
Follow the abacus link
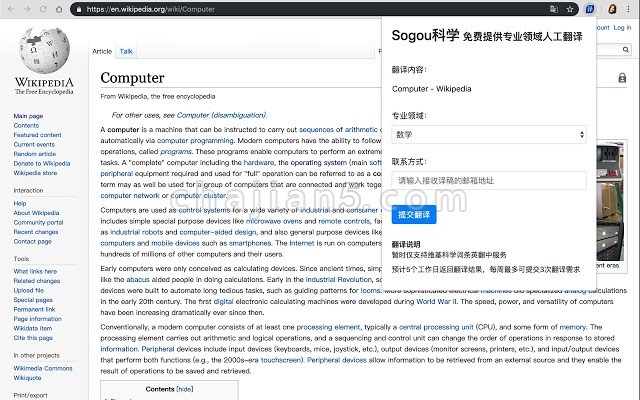coord(138,280)
